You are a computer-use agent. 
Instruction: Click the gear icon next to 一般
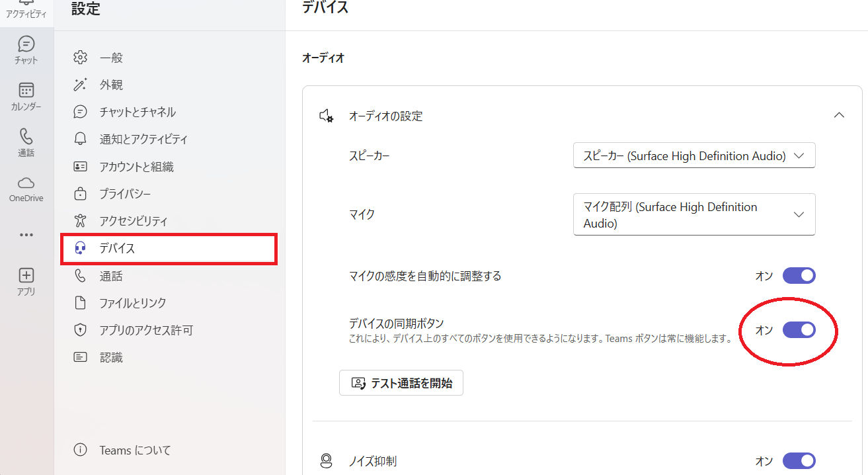[80, 58]
